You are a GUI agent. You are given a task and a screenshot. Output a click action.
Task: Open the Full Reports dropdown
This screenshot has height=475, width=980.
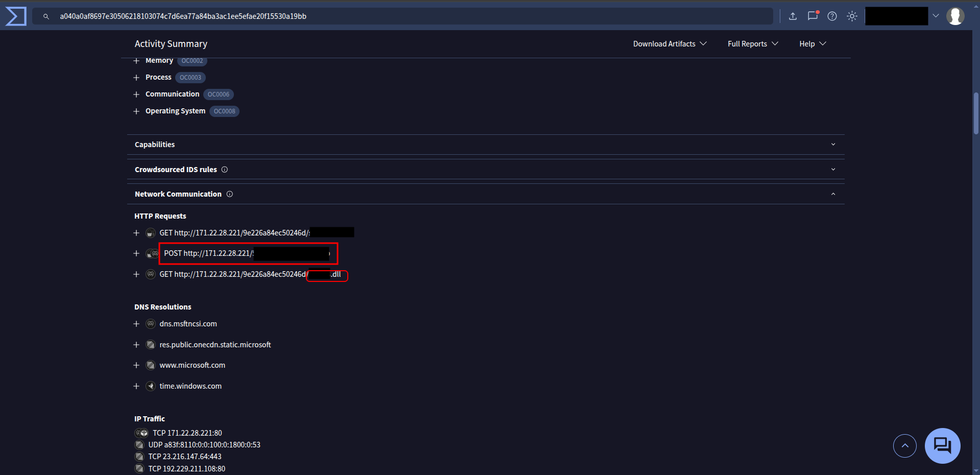pyautogui.click(x=752, y=44)
